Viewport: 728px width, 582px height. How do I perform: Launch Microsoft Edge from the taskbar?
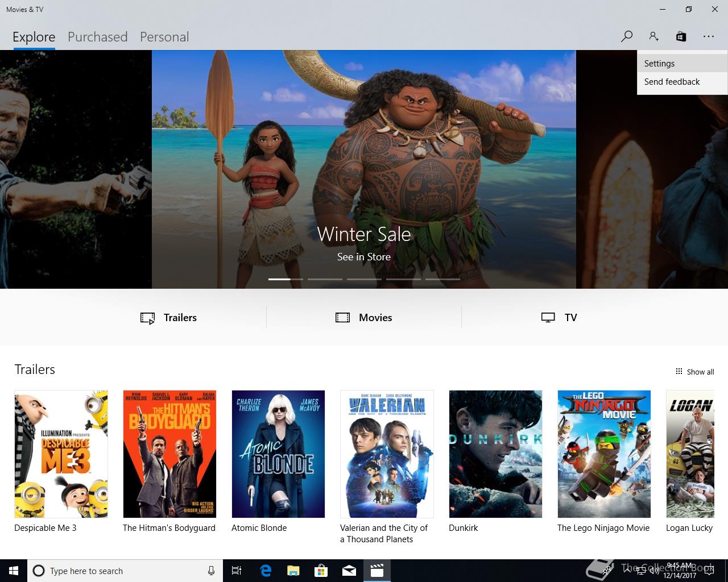coord(265,571)
